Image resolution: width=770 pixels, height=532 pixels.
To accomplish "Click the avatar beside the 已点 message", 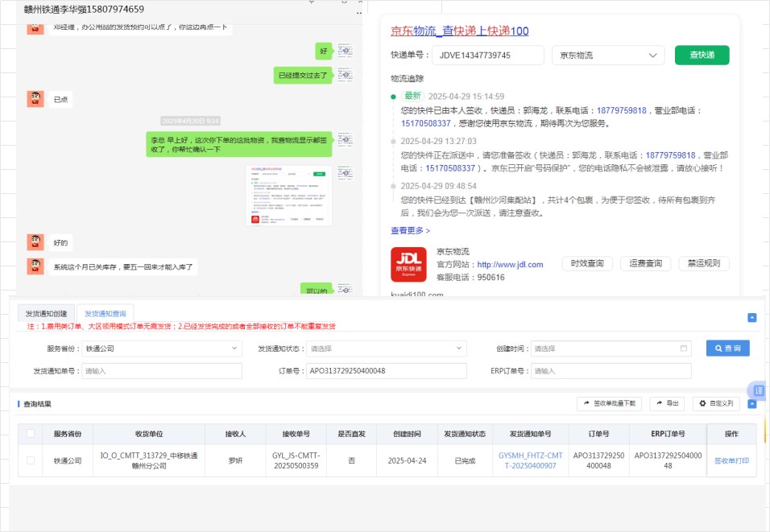I will coord(35,99).
